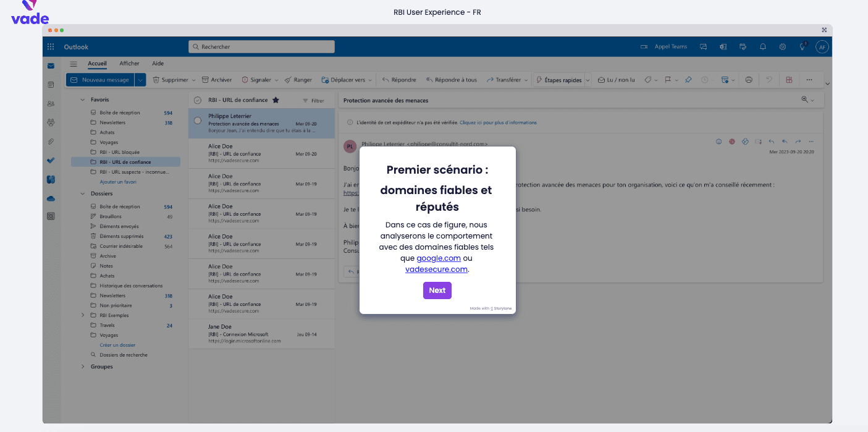Click Ranger in the toolbar
Screen dimensions: 868x432
pos(298,80)
